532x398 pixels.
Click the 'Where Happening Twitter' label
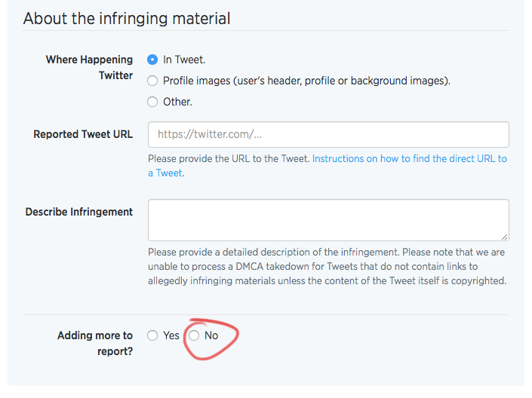point(90,67)
